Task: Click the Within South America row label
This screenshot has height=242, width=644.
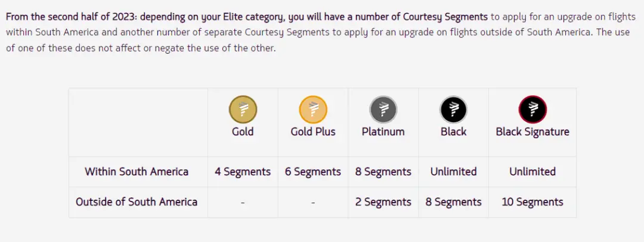Action: (x=137, y=172)
